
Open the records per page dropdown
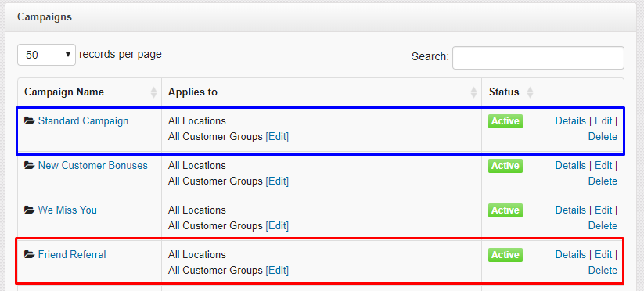click(46, 55)
